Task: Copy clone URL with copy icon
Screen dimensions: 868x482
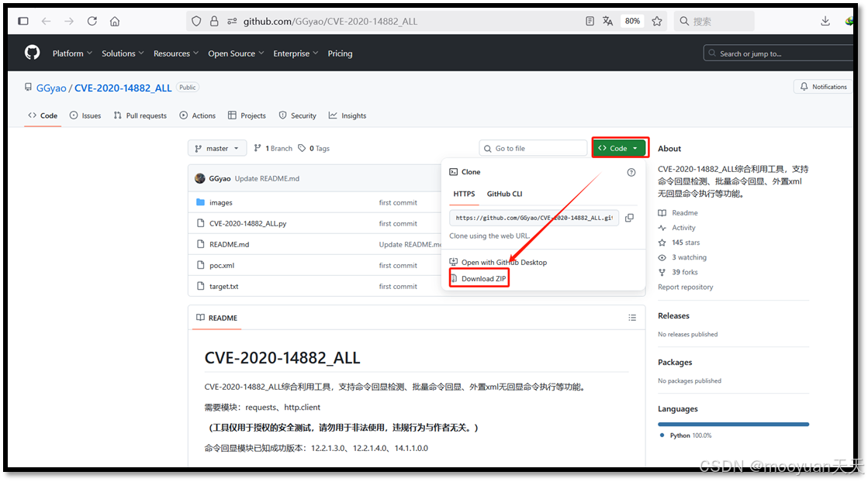Action: 629,218
